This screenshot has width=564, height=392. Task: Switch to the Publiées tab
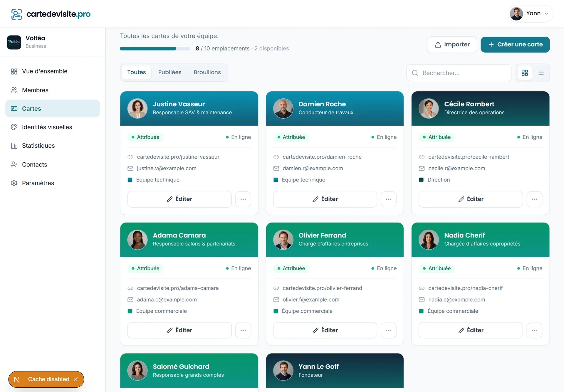tap(170, 73)
